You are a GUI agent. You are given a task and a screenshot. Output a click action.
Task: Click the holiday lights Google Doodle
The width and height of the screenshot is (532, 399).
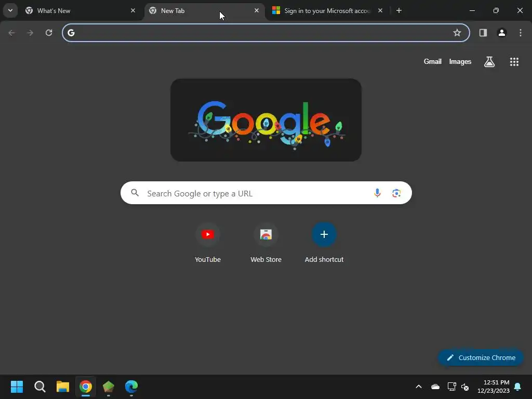[x=266, y=120]
